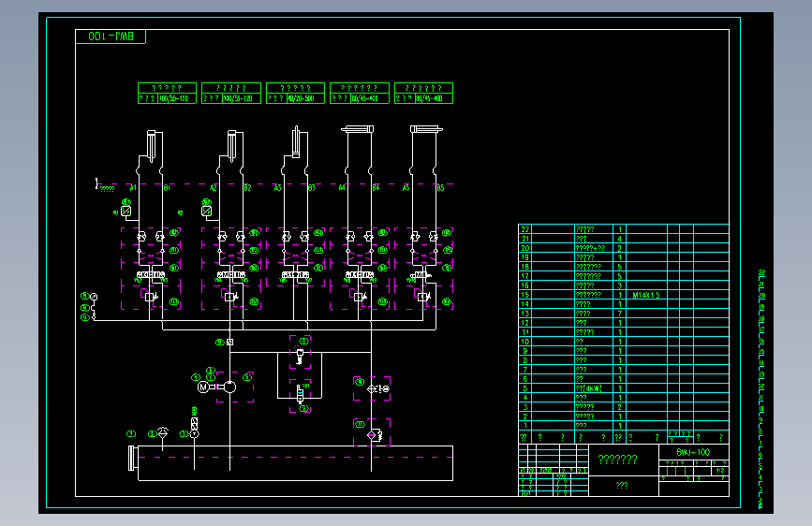Click the mirrored BWJ-100 tab in the frame corner
The height and width of the screenshot is (526, 812).
tap(111, 37)
